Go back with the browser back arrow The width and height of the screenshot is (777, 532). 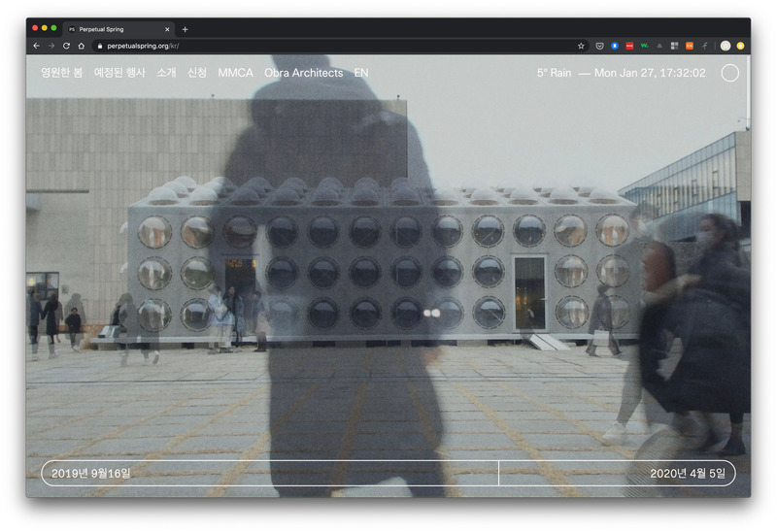coord(36,46)
